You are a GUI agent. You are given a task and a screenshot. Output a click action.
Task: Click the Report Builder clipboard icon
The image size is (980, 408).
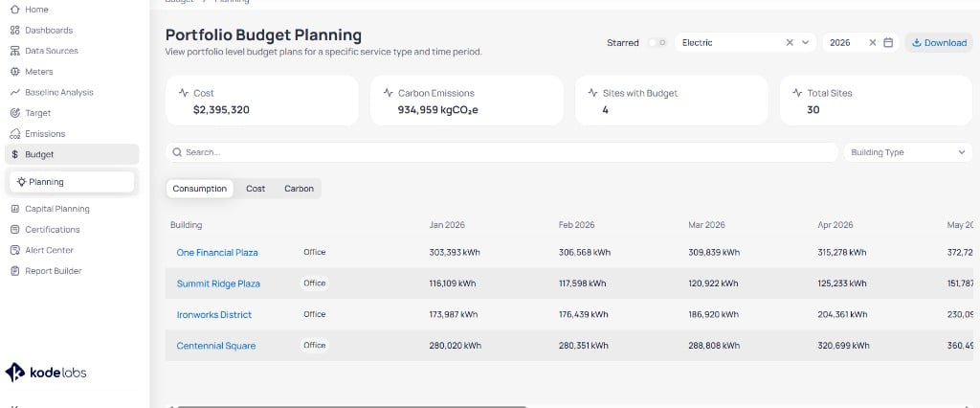pyautogui.click(x=15, y=271)
